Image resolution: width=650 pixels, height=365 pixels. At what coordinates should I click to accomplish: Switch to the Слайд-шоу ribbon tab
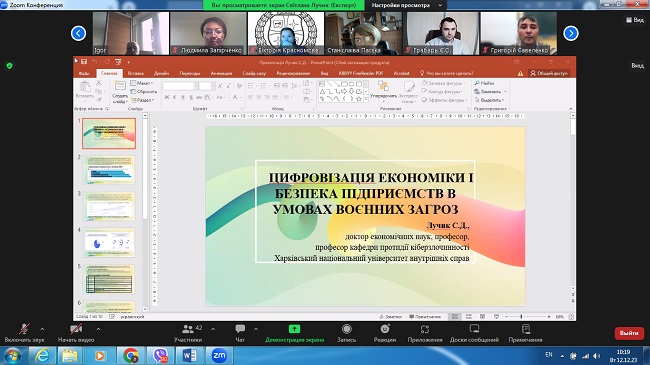[254, 73]
